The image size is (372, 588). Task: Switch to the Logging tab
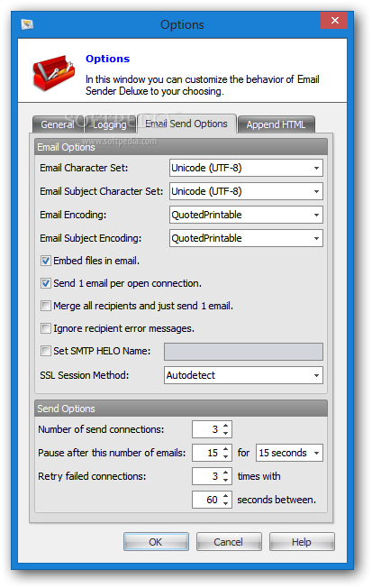click(110, 124)
